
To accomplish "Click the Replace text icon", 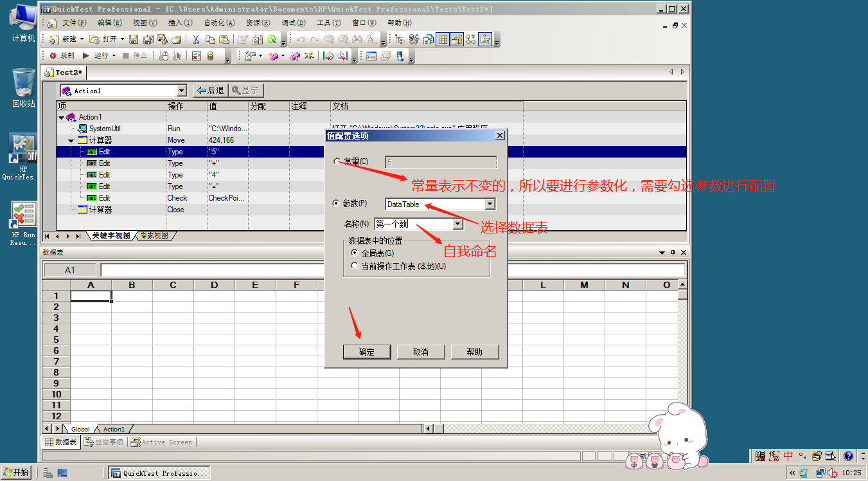I will point(371,39).
